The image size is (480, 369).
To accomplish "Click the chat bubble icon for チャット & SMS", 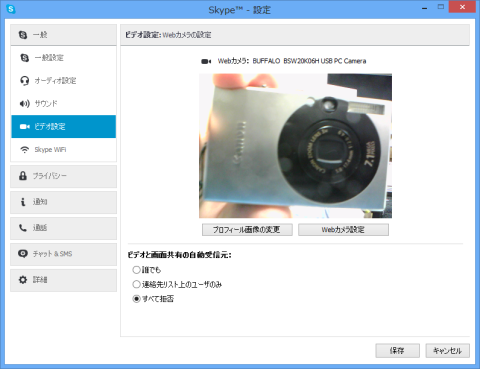I will (23, 254).
